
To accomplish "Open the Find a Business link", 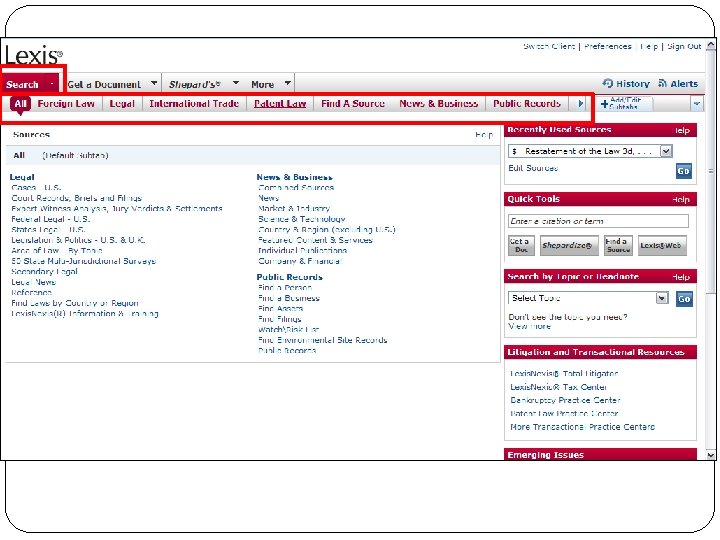I will point(289,298).
